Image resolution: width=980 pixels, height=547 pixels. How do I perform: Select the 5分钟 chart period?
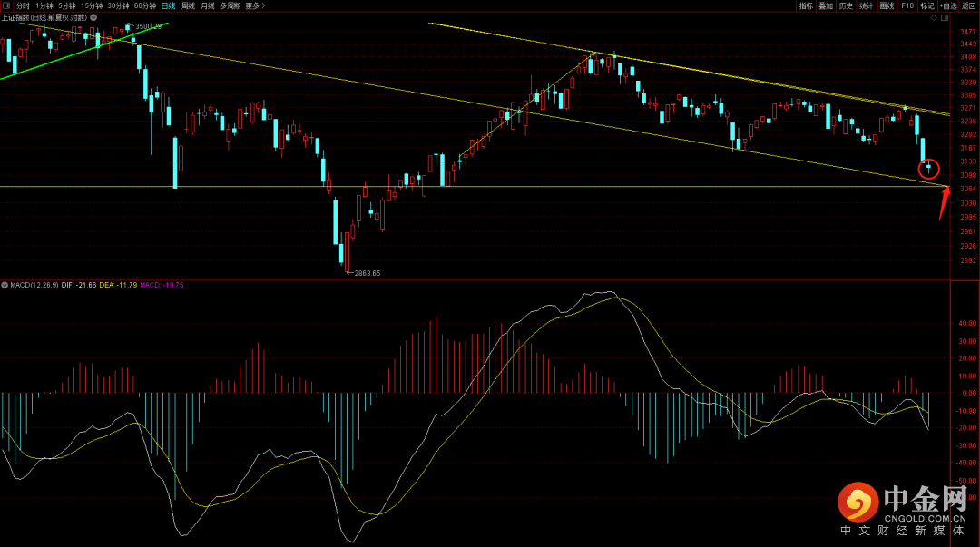tap(67, 5)
